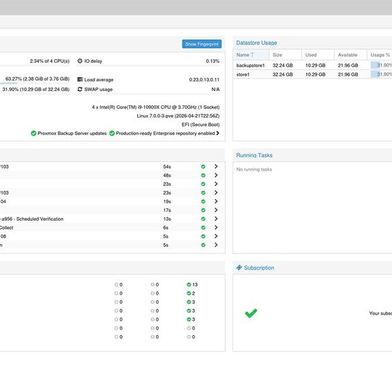392x392 pixels.
Task: Click the Running Tasks panel title
Action: point(254,155)
